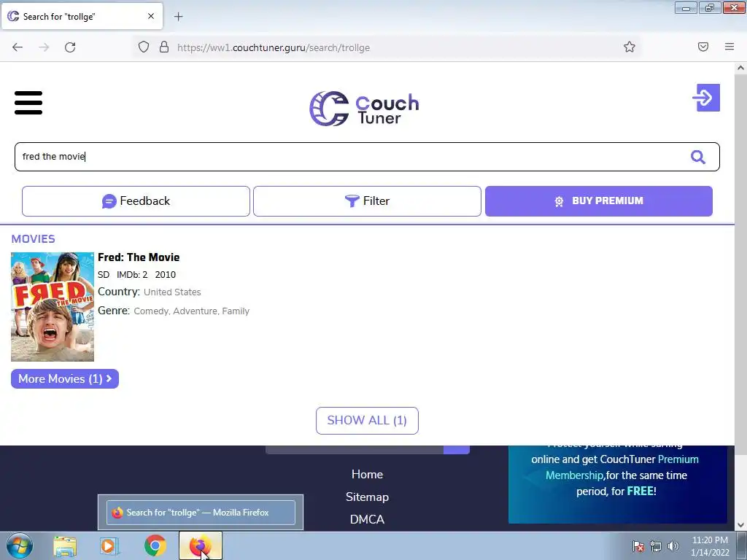Launch Windows Media Player from the taskbar

pyautogui.click(x=109, y=546)
